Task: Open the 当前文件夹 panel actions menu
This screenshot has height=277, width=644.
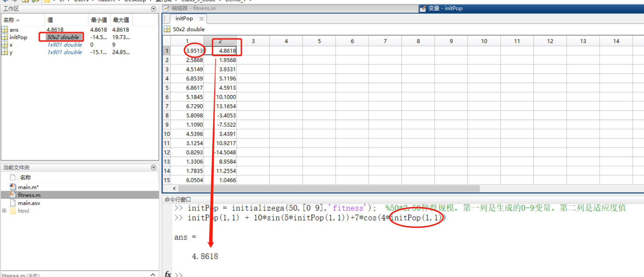Action: pos(154,168)
